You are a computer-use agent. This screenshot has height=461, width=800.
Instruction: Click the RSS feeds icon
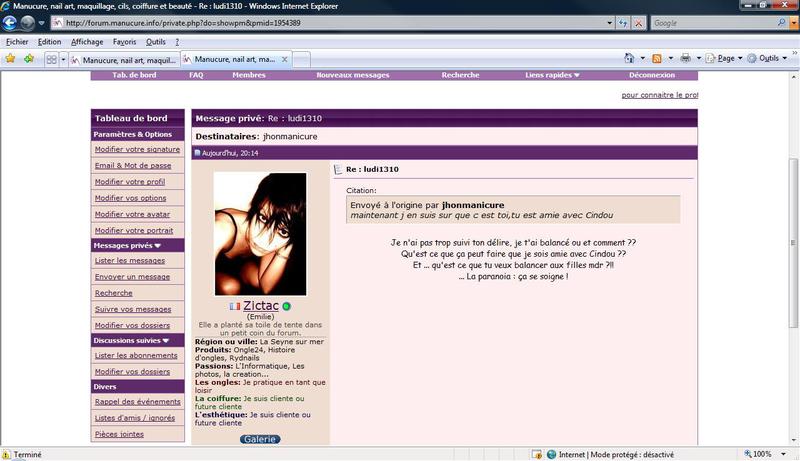pos(657,59)
